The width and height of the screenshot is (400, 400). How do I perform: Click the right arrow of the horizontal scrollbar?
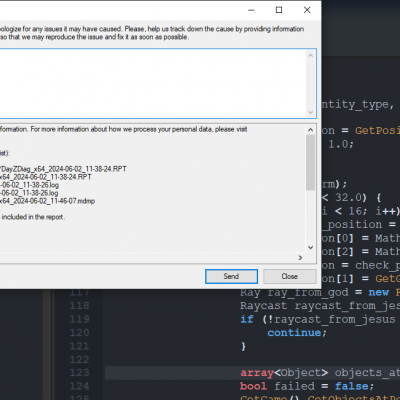tap(300, 258)
